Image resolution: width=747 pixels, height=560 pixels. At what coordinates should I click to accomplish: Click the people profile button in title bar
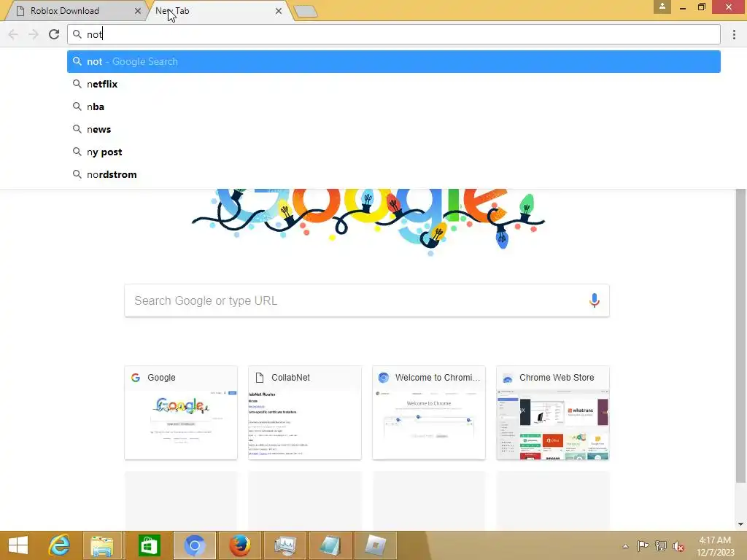[662, 7]
